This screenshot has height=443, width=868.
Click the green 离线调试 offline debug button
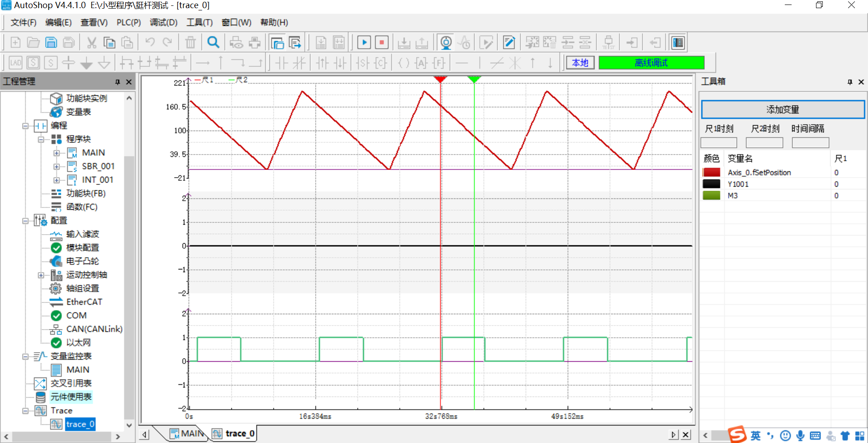(651, 63)
